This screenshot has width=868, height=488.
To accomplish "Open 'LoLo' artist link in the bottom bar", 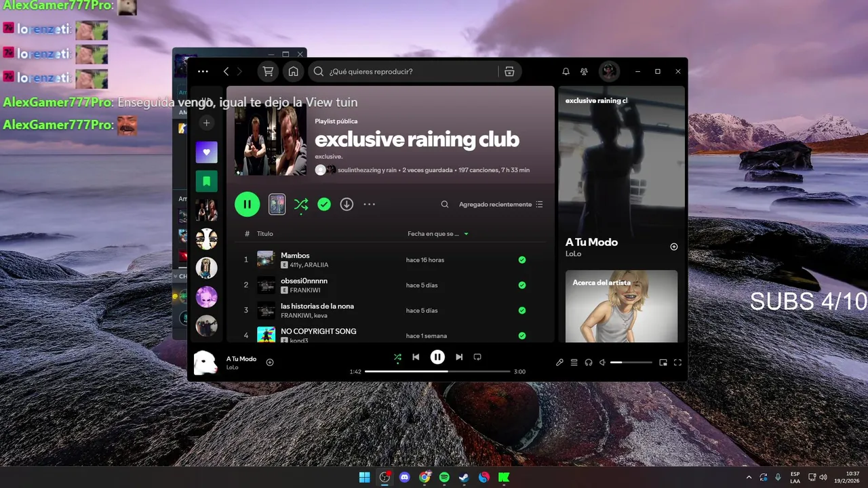I will pos(233,367).
